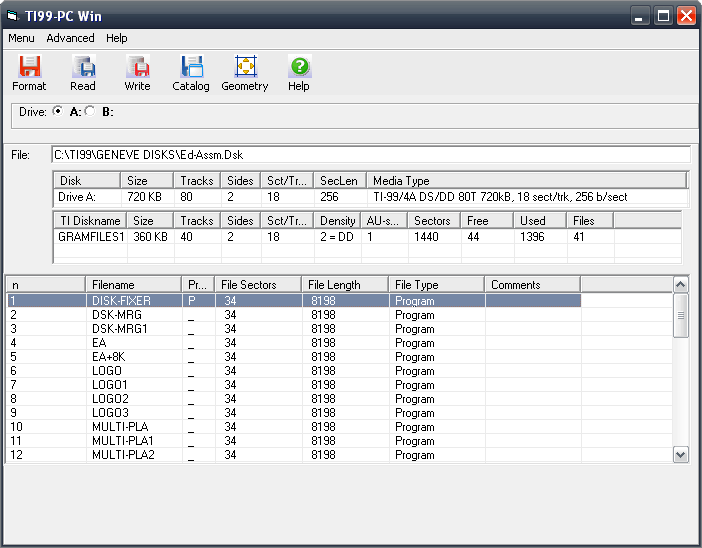Click the 1440 sectors cell

tap(434, 236)
